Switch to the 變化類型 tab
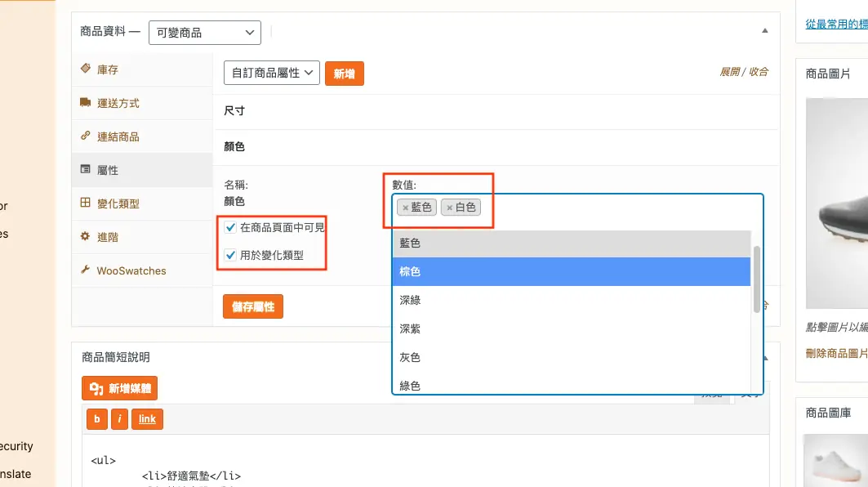The height and width of the screenshot is (487, 868). (142, 203)
